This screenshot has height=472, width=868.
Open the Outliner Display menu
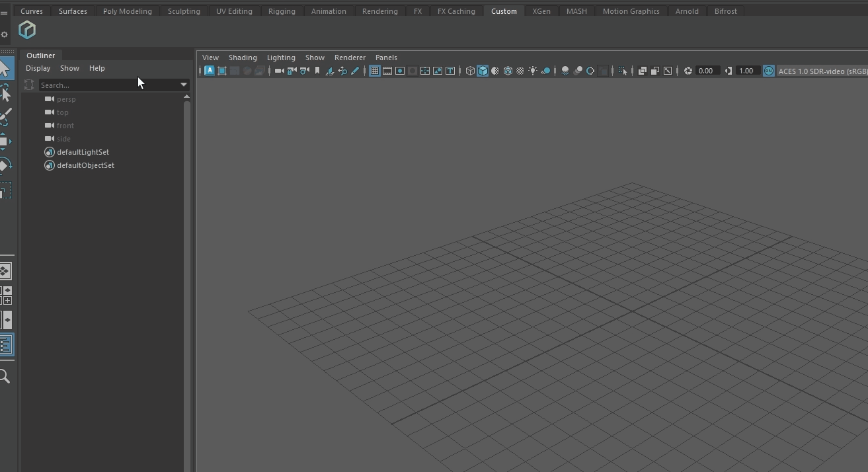[38, 68]
